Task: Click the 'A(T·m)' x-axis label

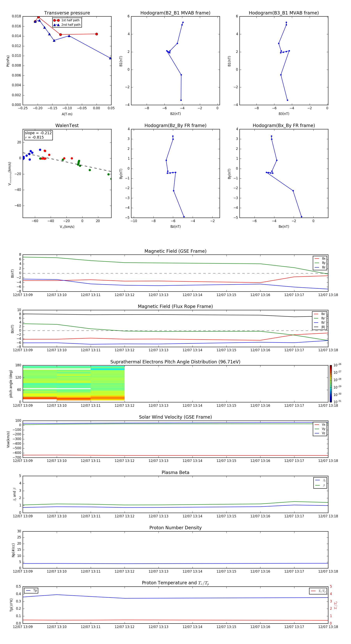Action: 67,114
